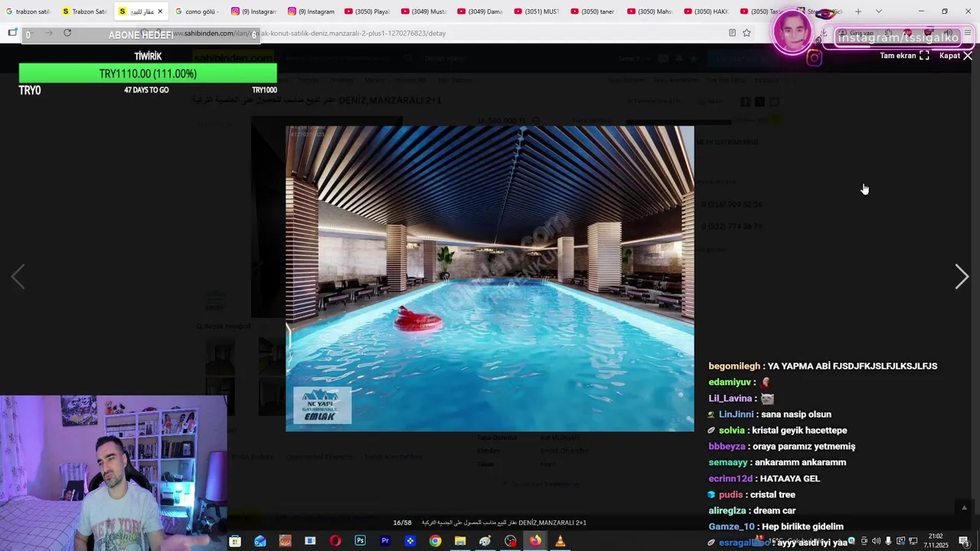The width and height of the screenshot is (980, 551).
Task: Switch to the 'trabzon satılık' Google tab
Action: click(28, 11)
